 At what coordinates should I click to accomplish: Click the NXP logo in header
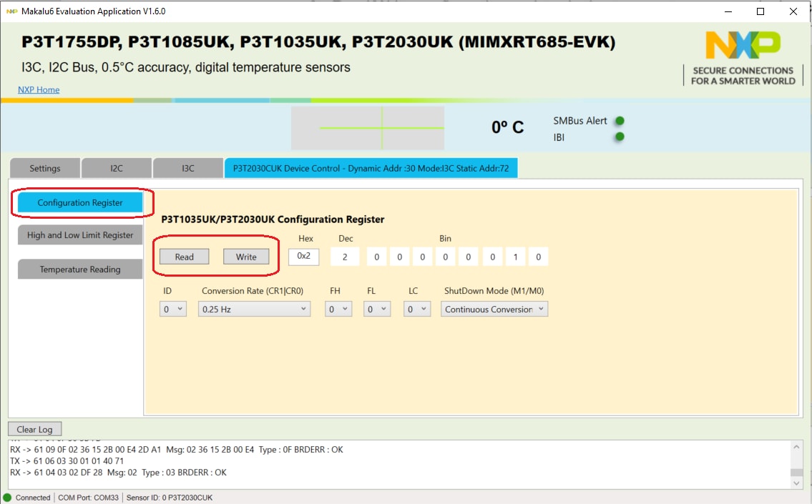pyautogui.click(x=743, y=46)
